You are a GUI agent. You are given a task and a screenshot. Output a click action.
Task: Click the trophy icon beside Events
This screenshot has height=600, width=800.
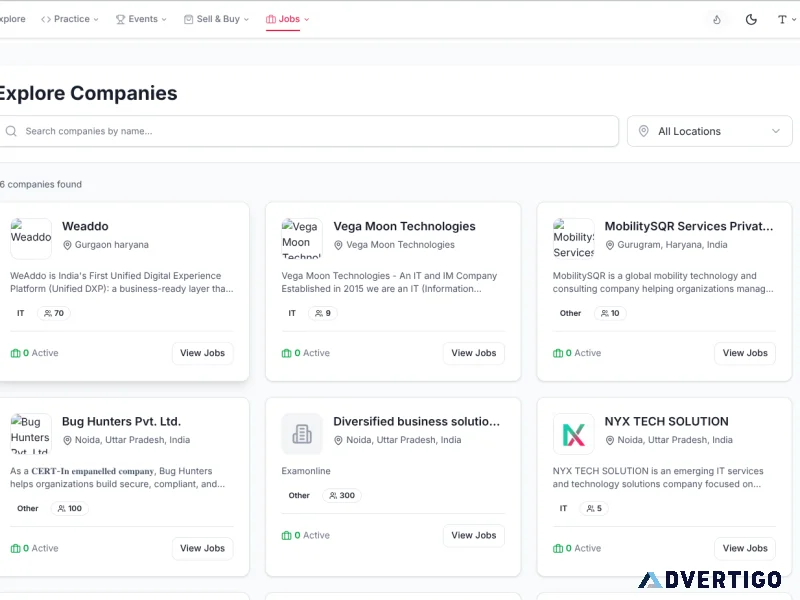pos(120,19)
